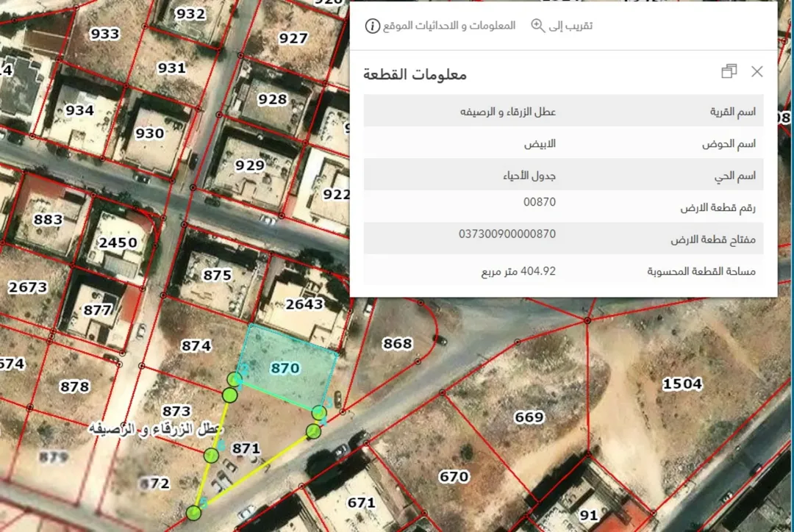Select parcel 934 on the map
The width and height of the screenshot is (794, 532).
pos(79,109)
